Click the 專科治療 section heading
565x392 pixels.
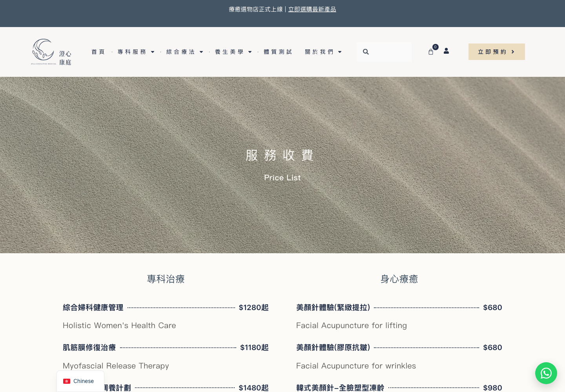(166, 279)
